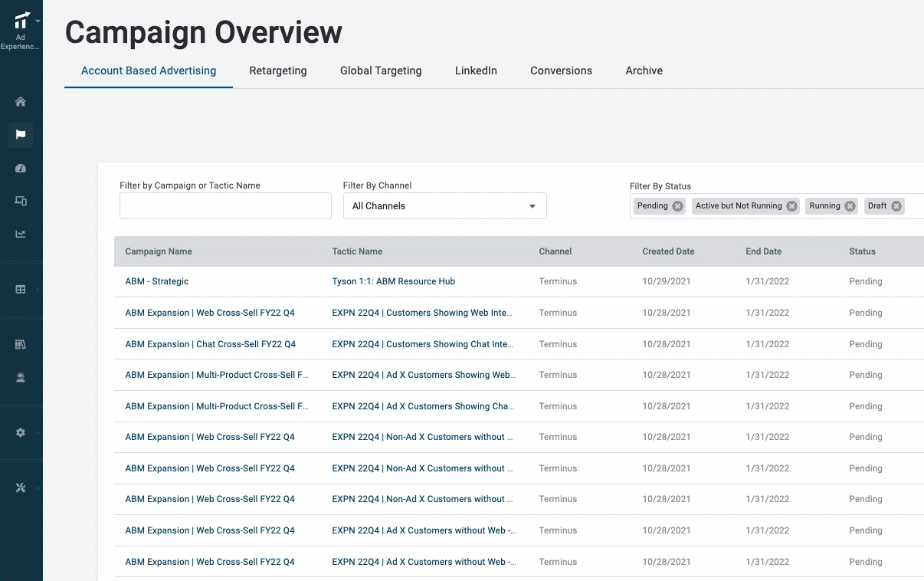Open the tools wrench icon in sidebar
The width and height of the screenshot is (924, 581).
click(21, 487)
